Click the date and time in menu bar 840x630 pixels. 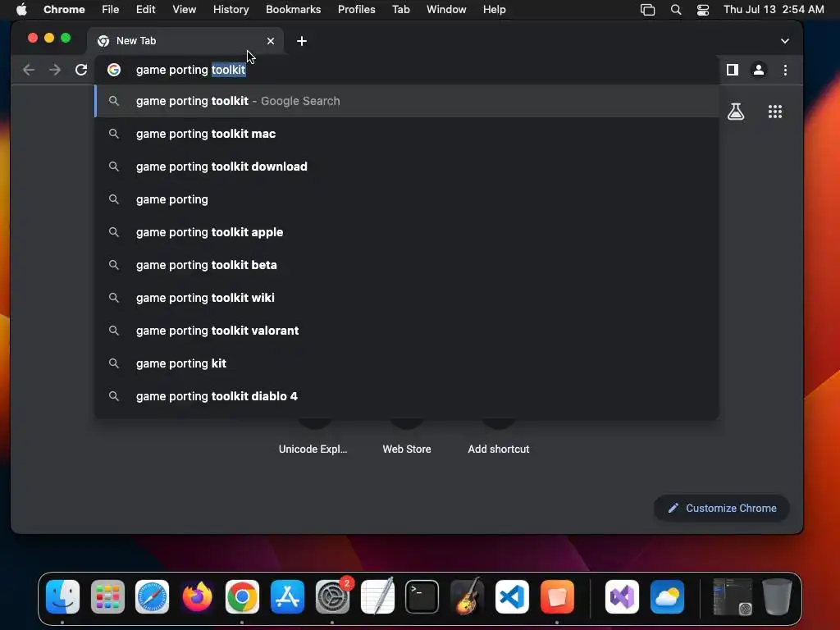click(x=774, y=10)
